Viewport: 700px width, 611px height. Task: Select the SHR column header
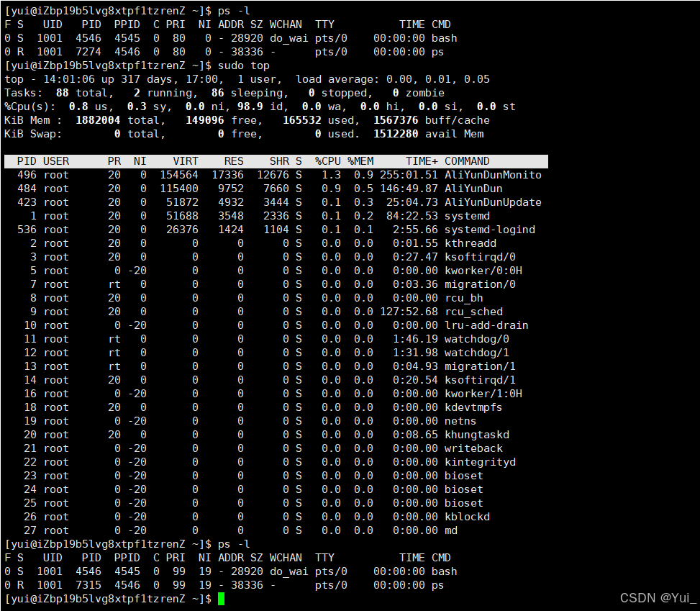[x=279, y=161]
